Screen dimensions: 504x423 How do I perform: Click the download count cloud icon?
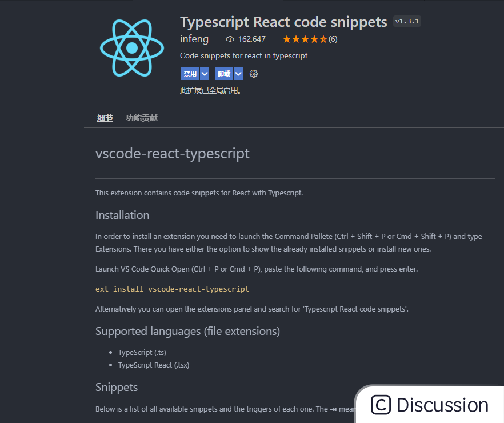pos(230,39)
